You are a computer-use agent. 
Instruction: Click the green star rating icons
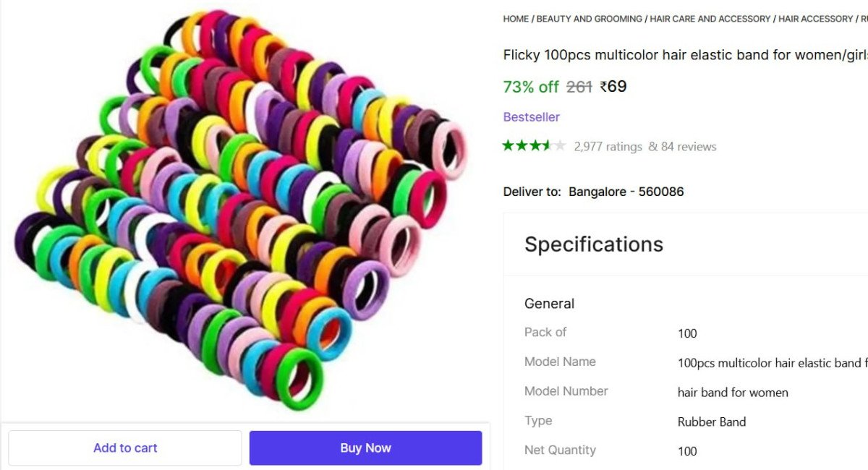(534, 146)
